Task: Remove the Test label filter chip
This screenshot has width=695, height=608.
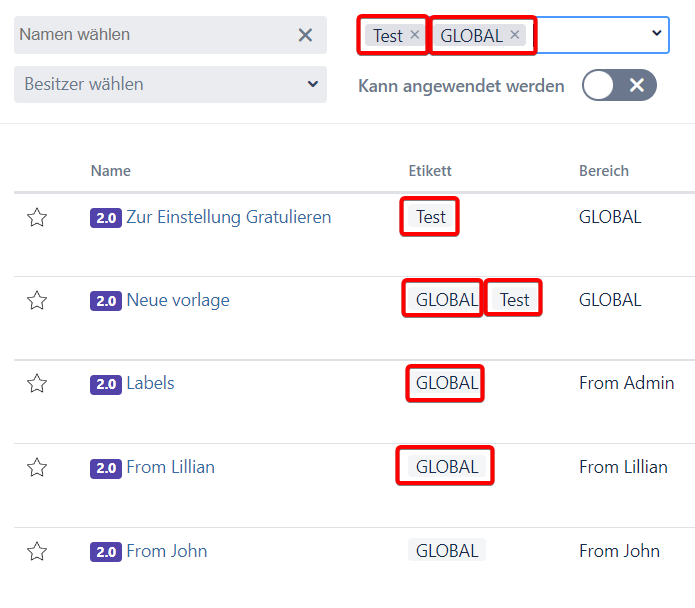Action: [415, 35]
